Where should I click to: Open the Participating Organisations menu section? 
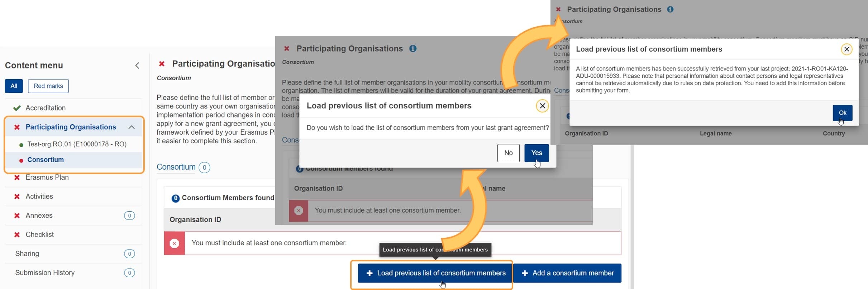point(71,127)
